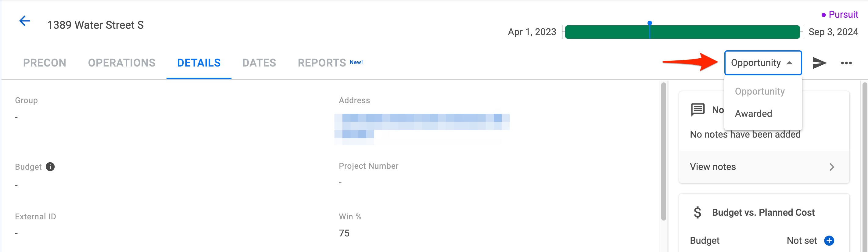Click the details panel vertical scrollbar
This screenshot has height=252, width=868.
(x=663, y=151)
